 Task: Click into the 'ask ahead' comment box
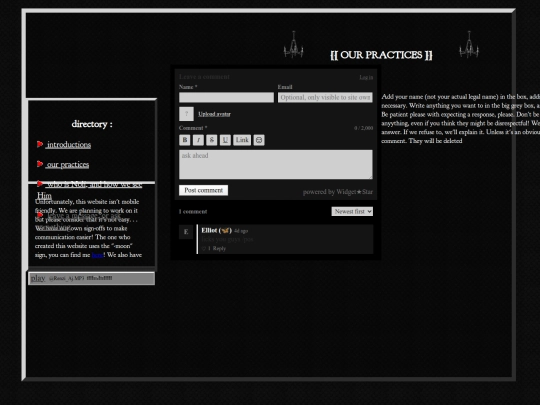click(x=276, y=164)
